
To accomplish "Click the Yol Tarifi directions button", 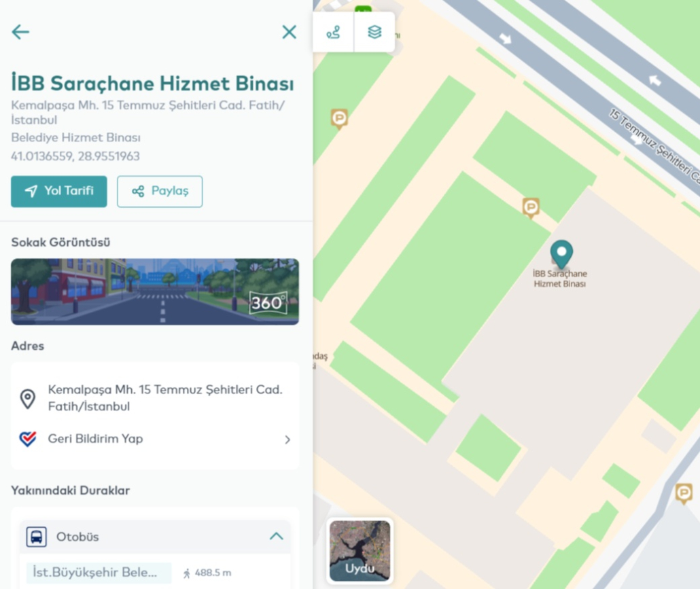I will [x=59, y=192].
